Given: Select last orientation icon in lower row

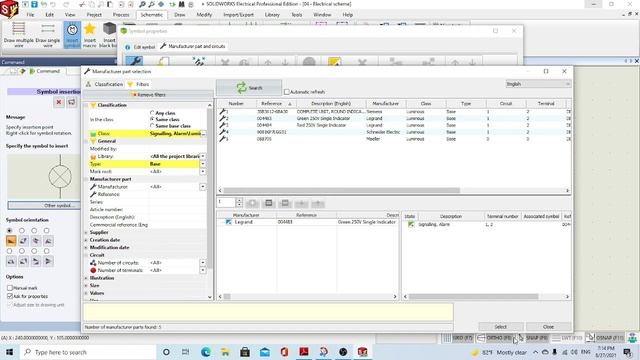Looking at the screenshot, I should (48, 261).
